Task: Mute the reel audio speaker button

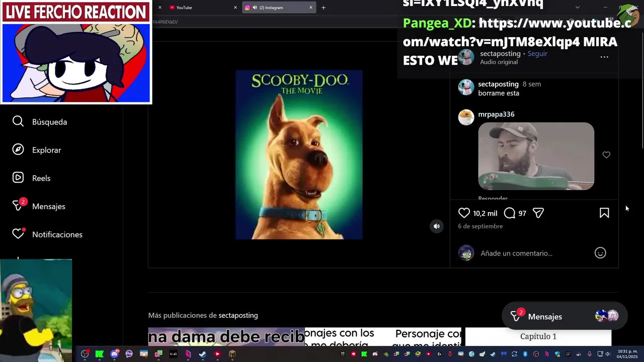Action: click(437, 226)
